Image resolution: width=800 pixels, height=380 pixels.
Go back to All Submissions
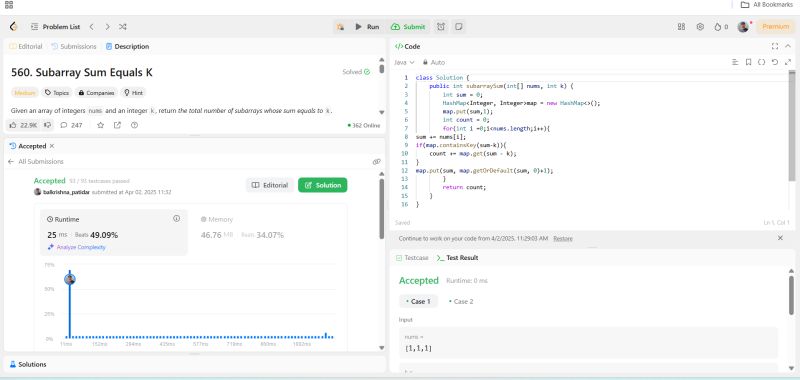click(x=36, y=162)
